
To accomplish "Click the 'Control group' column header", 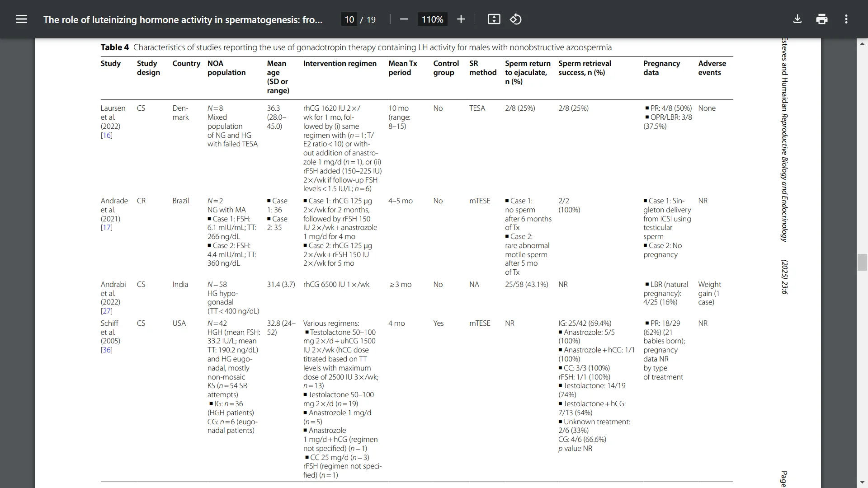I will point(446,68).
